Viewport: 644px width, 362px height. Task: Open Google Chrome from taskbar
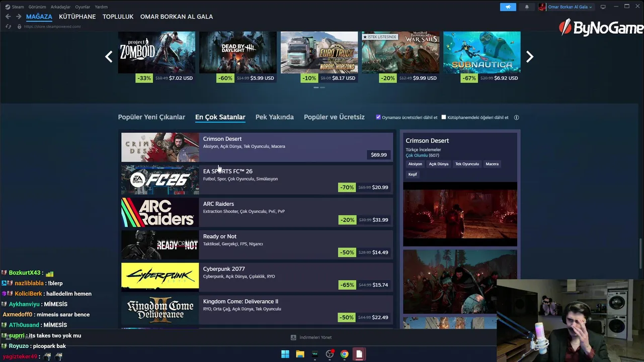(344, 354)
